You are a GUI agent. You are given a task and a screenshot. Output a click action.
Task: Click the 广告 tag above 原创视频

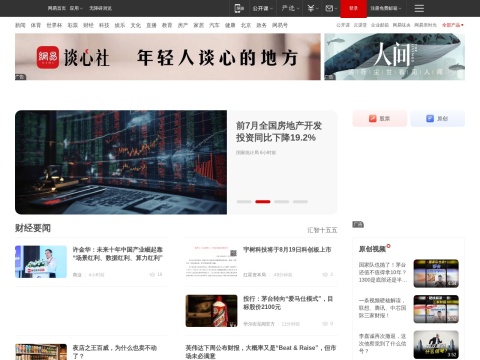click(x=358, y=225)
